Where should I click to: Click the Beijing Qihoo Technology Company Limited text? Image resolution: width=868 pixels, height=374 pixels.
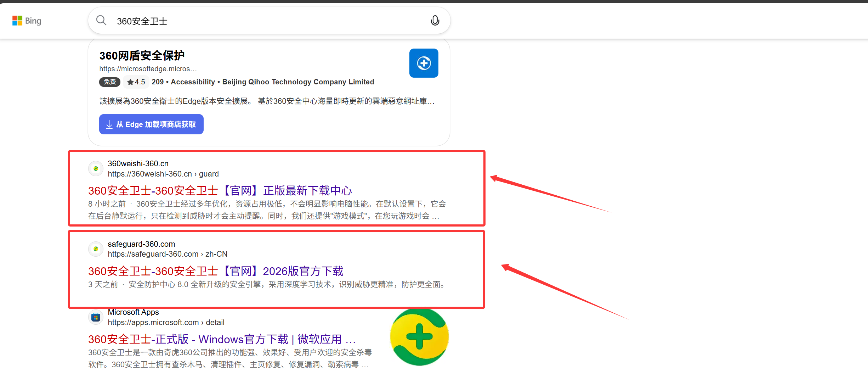298,82
